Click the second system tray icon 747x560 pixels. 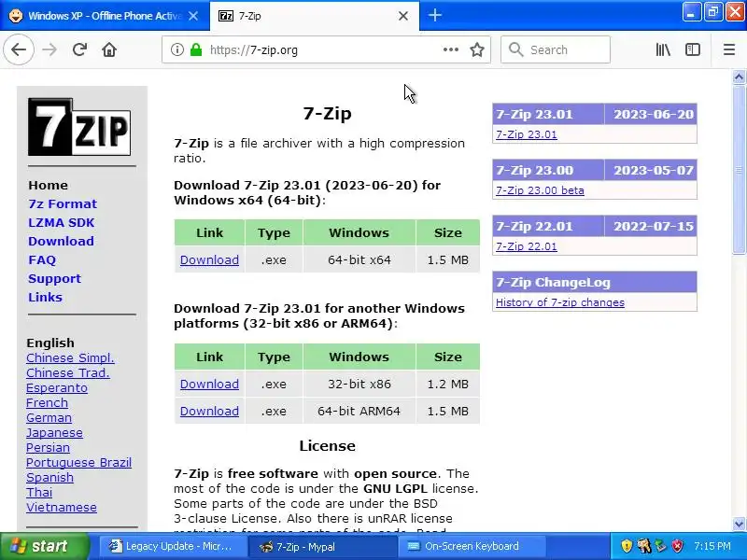pyautogui.click(x=644, y=546)
